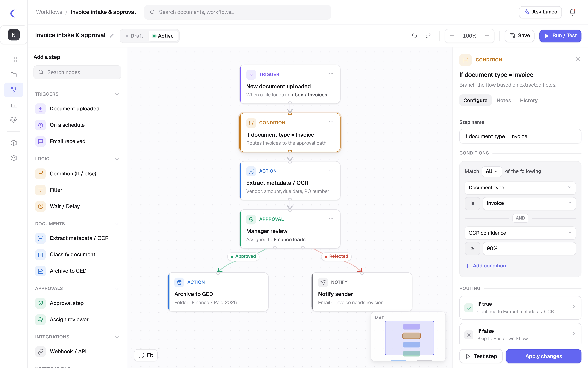Click the Save button
This screenshot has height=368, width=588.
519,36
